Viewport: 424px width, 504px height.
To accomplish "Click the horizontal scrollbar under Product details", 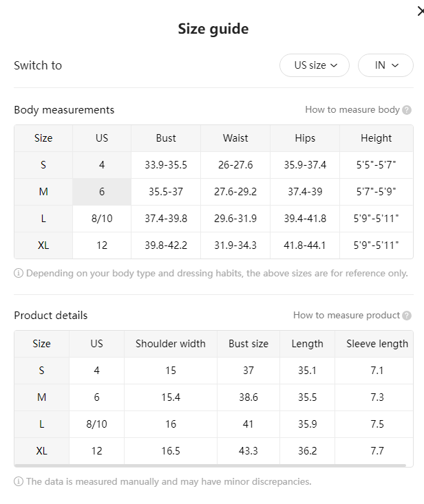I will pyautogui.click(x=210, y=465).
